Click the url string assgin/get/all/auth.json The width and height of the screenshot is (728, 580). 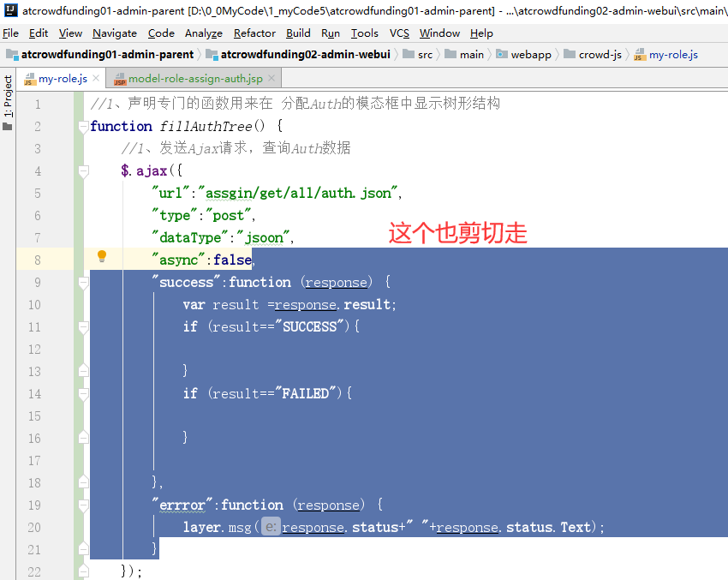pos(298,193)
